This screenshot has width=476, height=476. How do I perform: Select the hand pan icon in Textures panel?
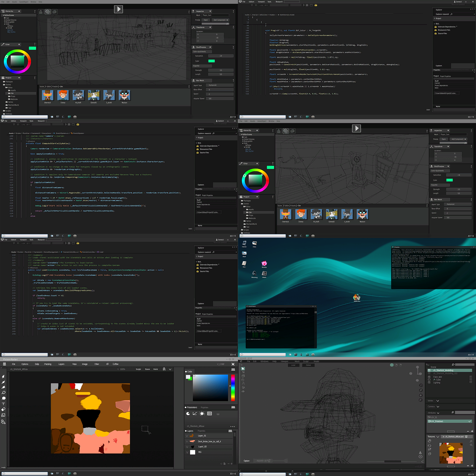[430, 441]
